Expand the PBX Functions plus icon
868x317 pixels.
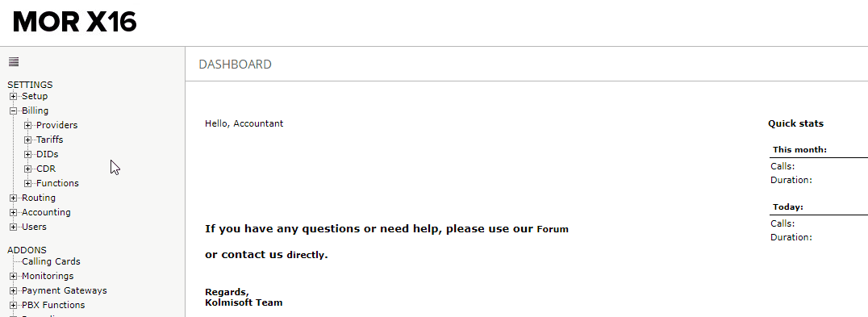point(13,305)
